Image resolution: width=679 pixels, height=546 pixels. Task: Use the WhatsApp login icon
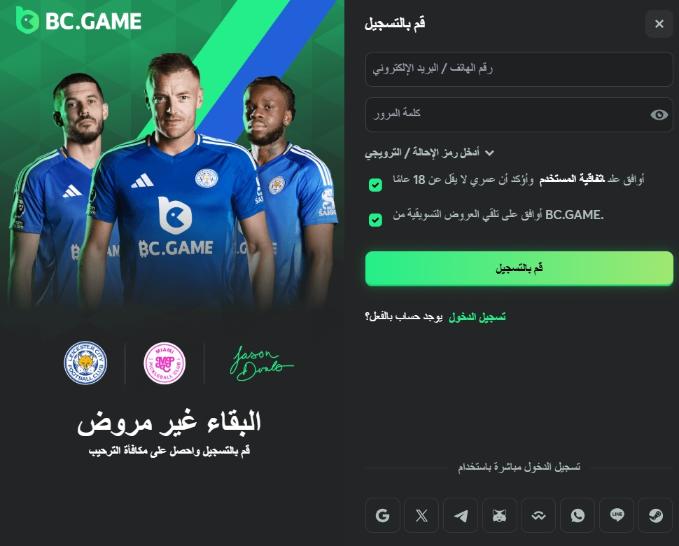coord(578,515)
